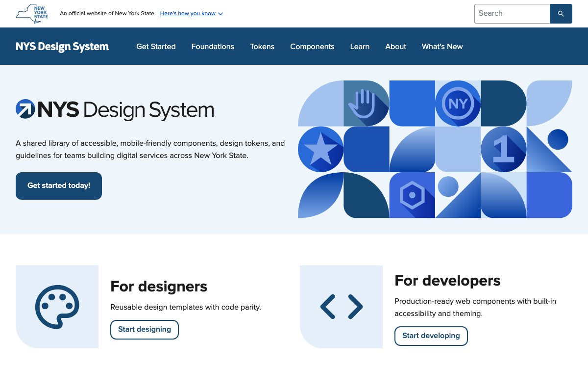Focus the Search input field
The height and width of the screenshot is (368, 588).
pyautogui.click(x=512, y=14)
